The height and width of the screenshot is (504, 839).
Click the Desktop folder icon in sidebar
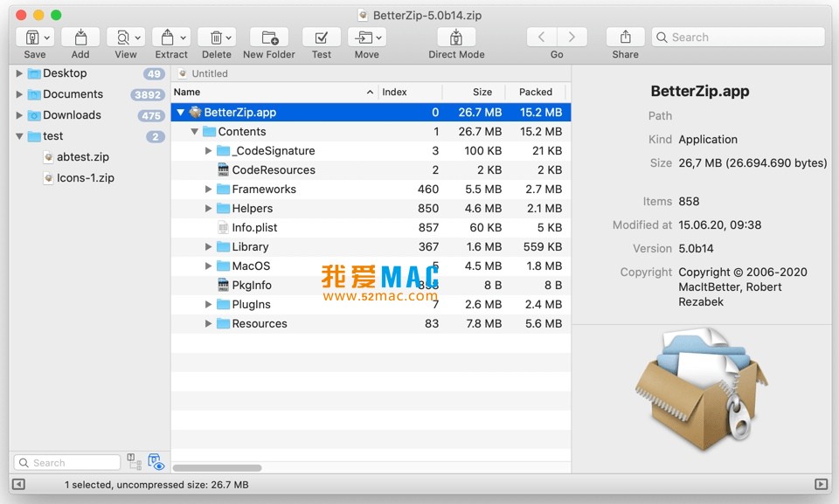coord(34,73)
